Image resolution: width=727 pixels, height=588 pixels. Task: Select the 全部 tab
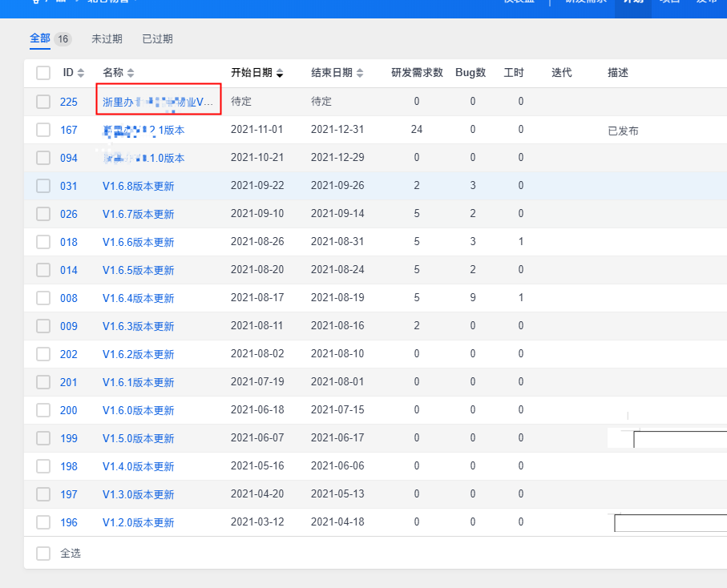pos(40,38)
